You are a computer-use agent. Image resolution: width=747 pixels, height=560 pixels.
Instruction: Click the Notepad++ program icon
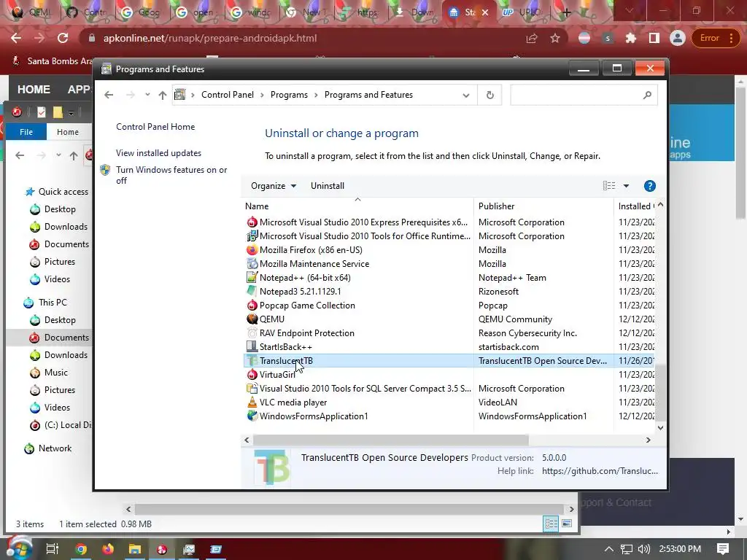tap(252, 278)
